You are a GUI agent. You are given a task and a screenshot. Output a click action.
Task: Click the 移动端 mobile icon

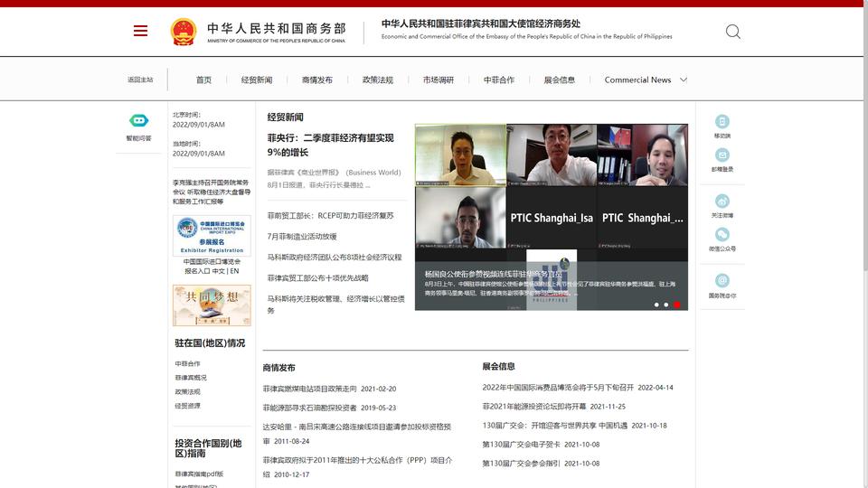tap(722, 121)
